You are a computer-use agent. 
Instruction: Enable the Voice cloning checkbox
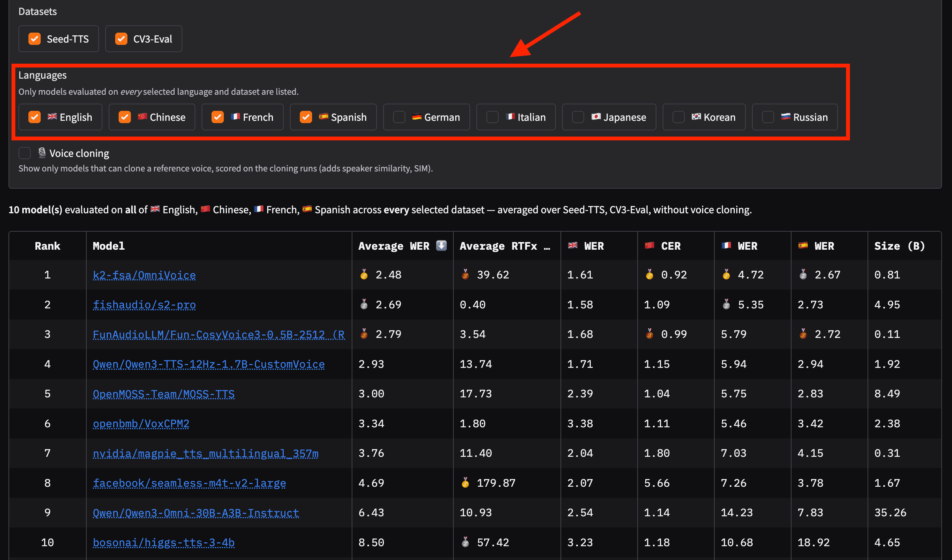click(x=25, y=153)
